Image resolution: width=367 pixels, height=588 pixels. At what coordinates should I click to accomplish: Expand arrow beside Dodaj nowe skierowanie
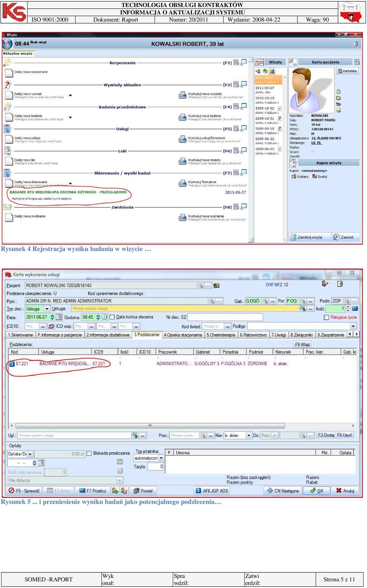[70, 183]
